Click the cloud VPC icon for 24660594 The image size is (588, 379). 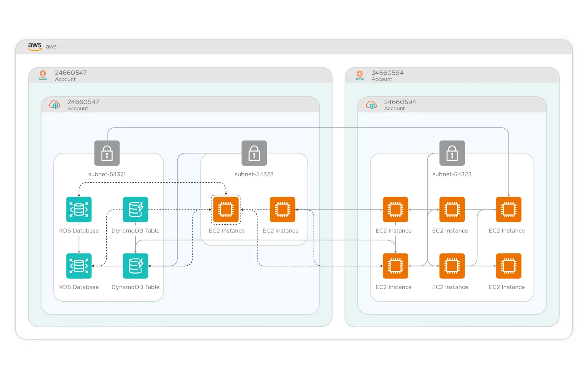[x=371, y=105]
